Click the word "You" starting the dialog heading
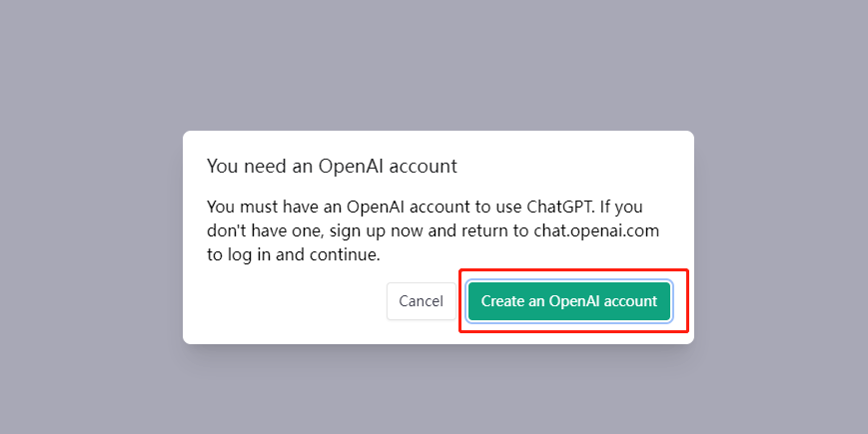The height and width of the screenshot is (434, 868). pyautogui.click(x=222, y=166)
